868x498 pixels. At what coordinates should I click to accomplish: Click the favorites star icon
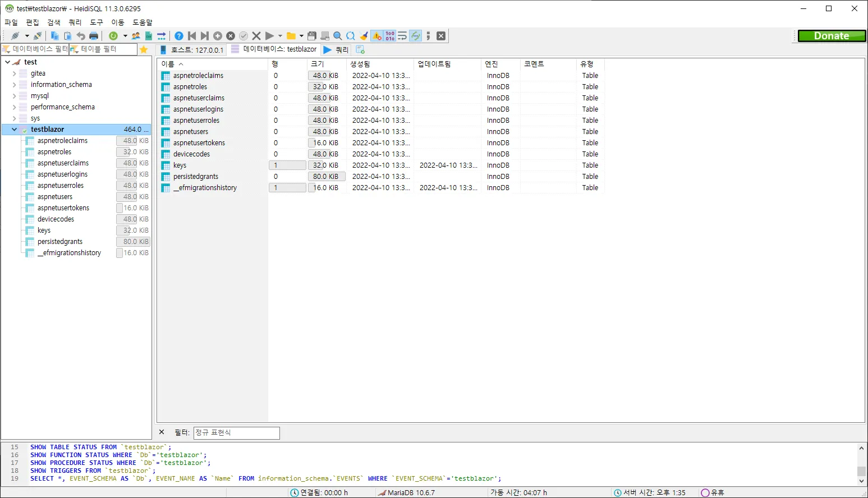click(144, 49)
